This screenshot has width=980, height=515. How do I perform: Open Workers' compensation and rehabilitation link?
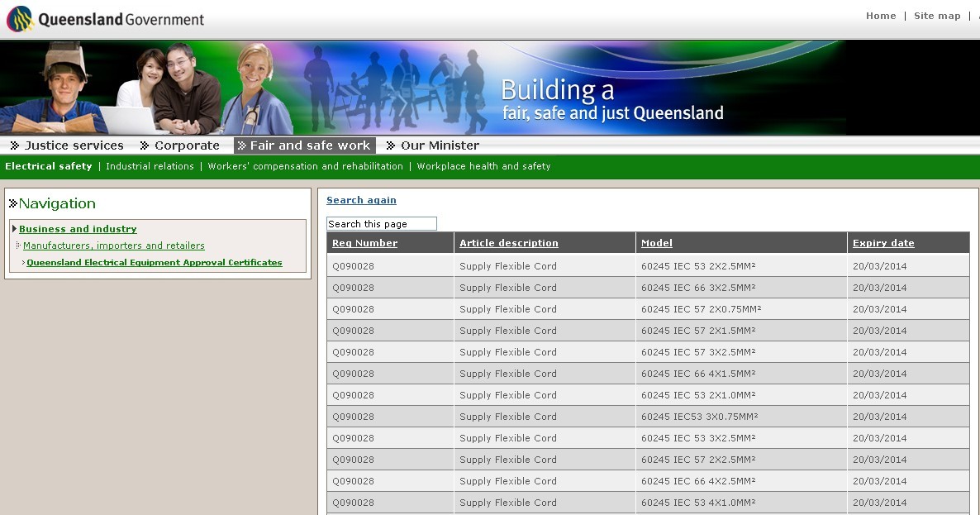pyautogui.click(x=305, y=166)
